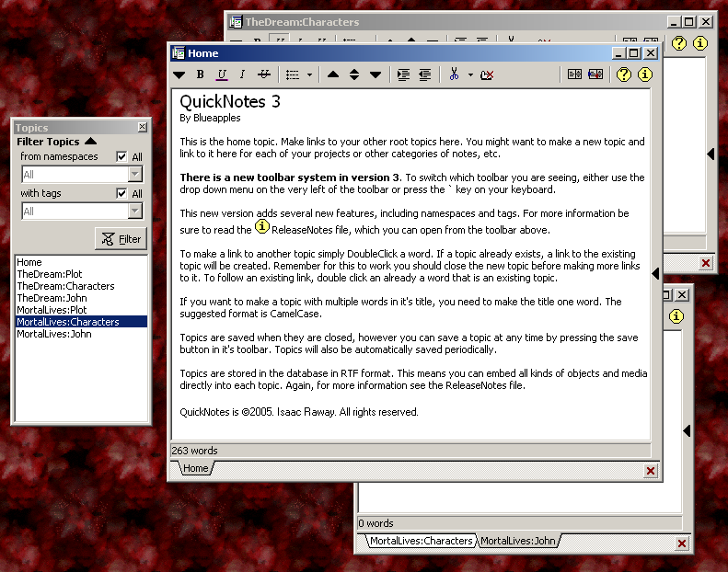Toggle italic formatting in Home toolbar
The width and height of the screenshot is (728, 572).
(x=242, y=74)
